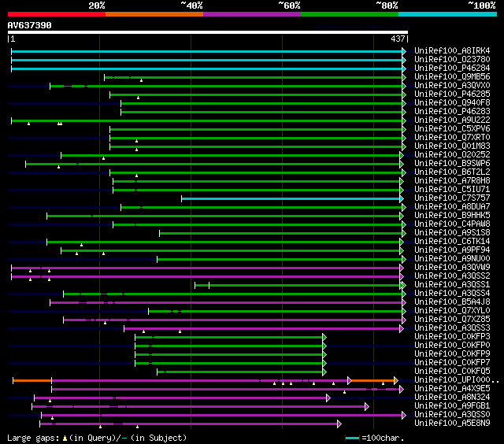Image resolution: width=504 pixels, height=444 pixels.
Task: Click the AV637390 query sequence name
Action: [x=29, y=25]
